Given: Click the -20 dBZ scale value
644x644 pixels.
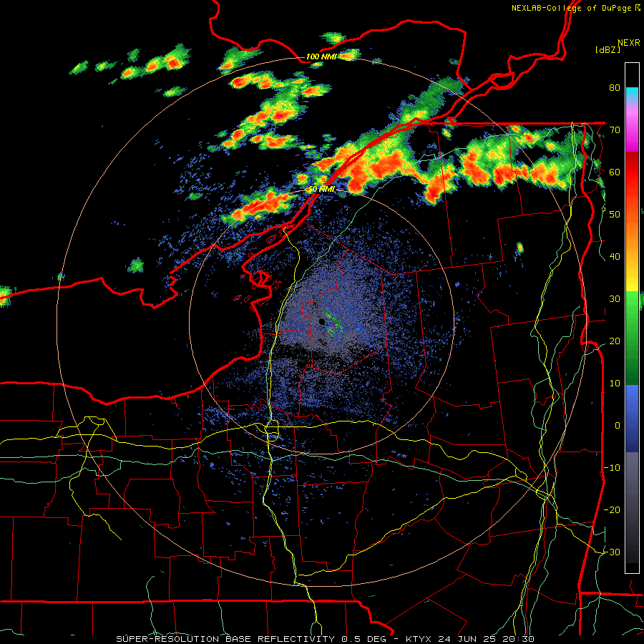Looking at the screenshot, I should (x=612, y=509).
